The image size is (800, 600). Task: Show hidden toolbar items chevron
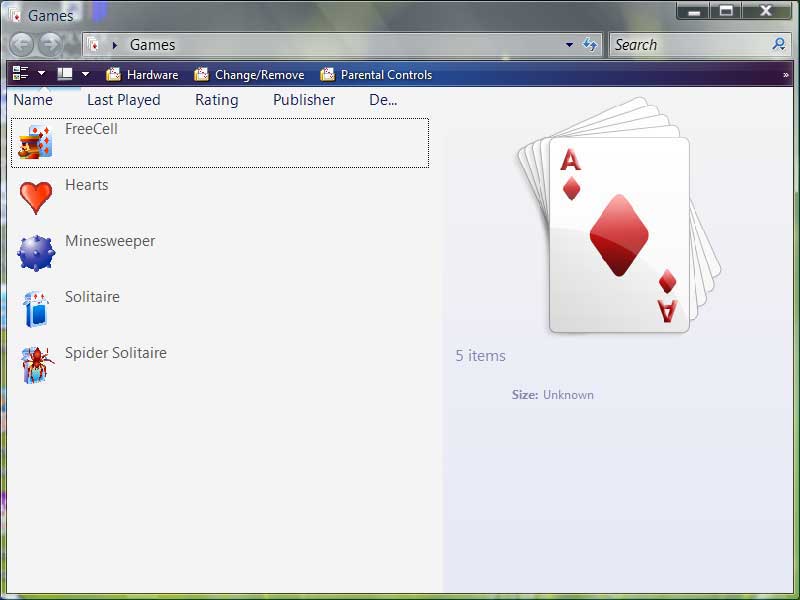[x=786, y=75]
